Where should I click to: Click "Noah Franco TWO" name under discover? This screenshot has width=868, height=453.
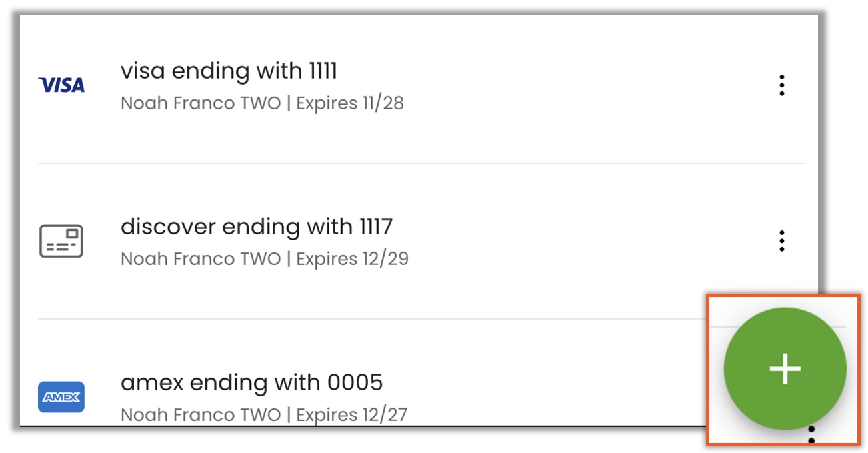(x=201, y=259)
